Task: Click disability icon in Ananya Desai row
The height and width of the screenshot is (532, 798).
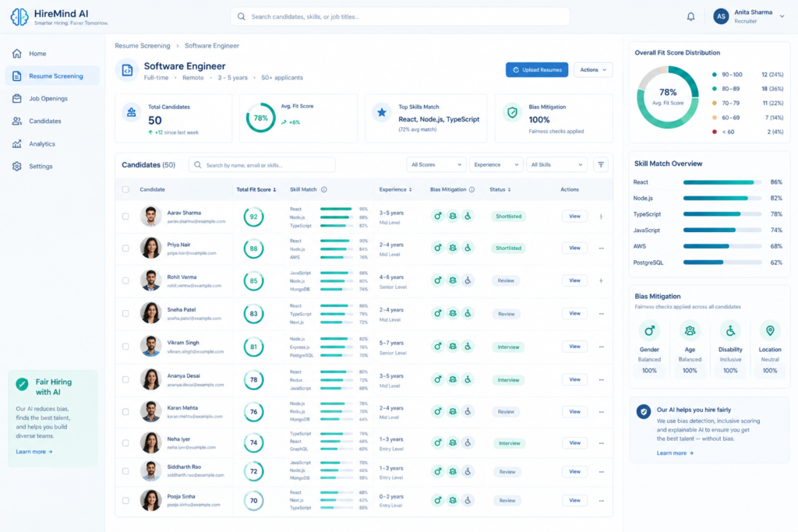Action: click(x=468, y=380)
